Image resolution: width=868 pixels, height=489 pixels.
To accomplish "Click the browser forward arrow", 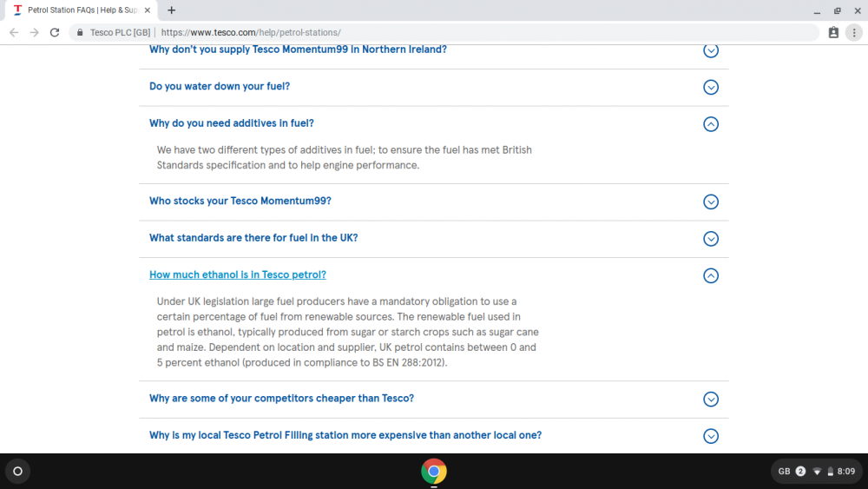I will tap(35, 33).
